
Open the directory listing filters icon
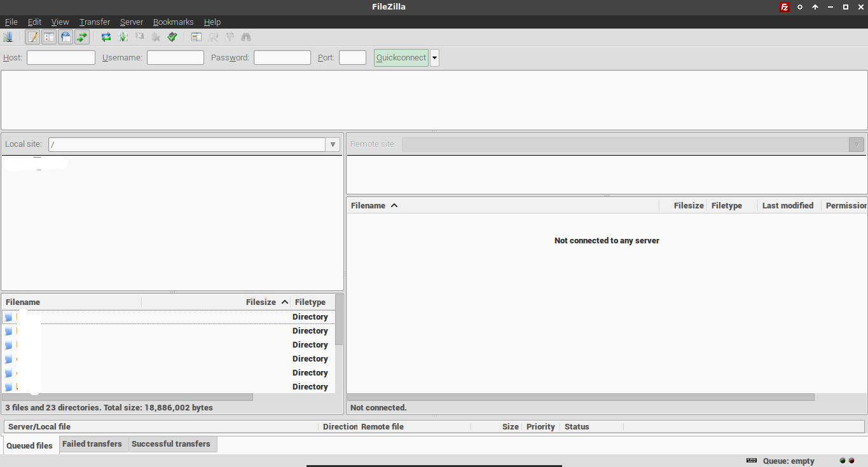click(x=196, y=37)
